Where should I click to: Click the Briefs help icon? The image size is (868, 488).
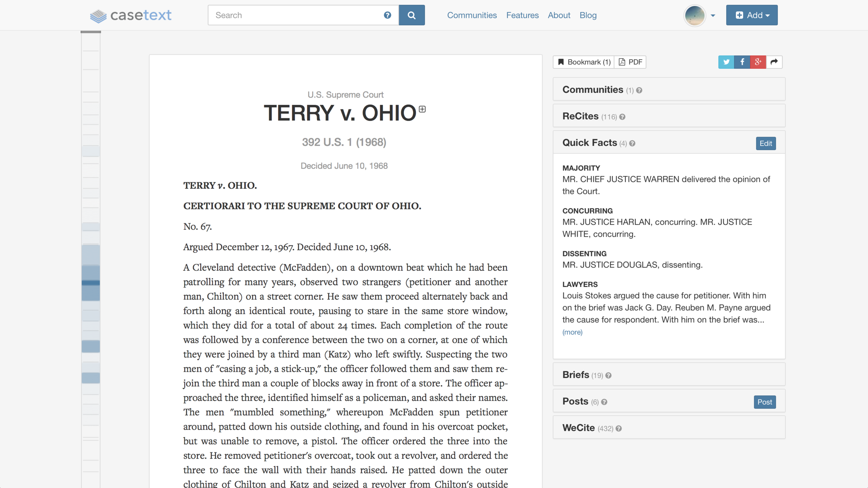[x=608, y=376]
